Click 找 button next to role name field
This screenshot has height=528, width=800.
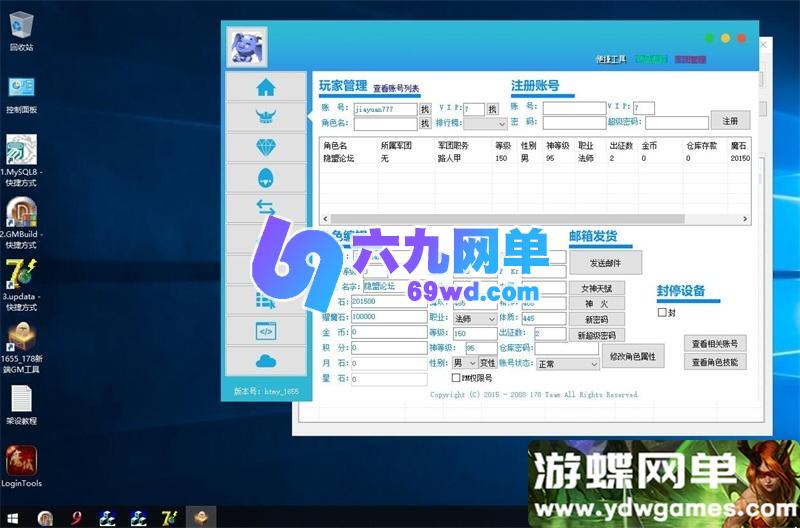(425, 123)
